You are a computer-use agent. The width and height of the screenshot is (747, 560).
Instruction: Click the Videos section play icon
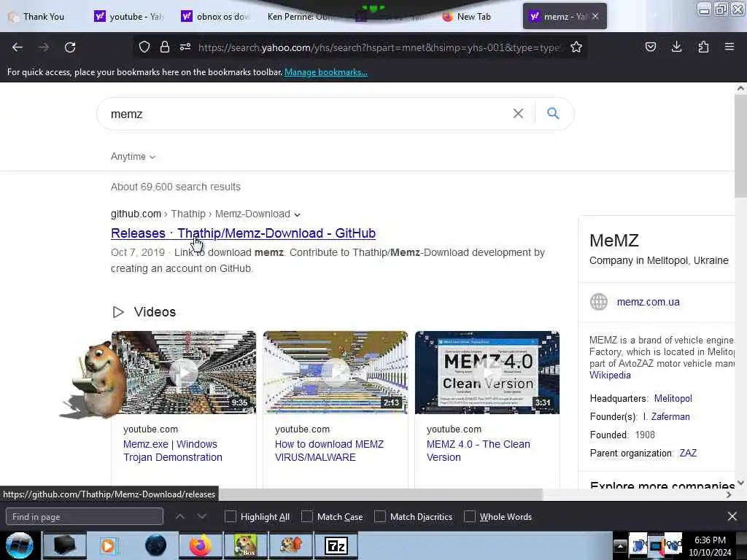tap(118, 312)
